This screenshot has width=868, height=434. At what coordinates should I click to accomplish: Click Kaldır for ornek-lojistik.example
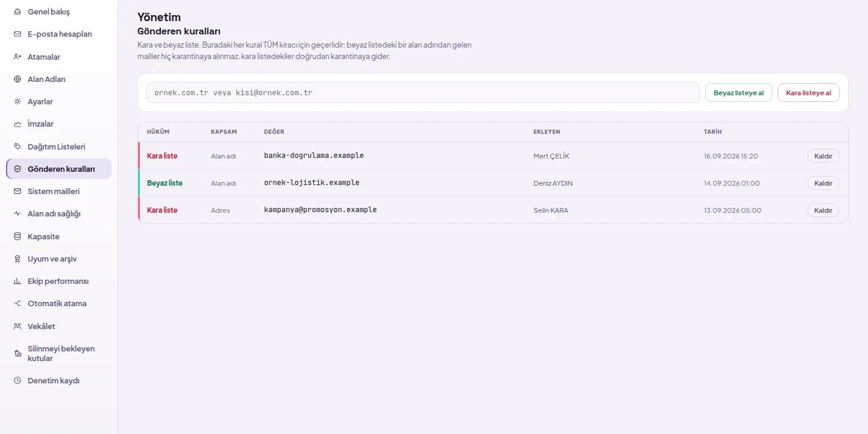tap(823, 183)
